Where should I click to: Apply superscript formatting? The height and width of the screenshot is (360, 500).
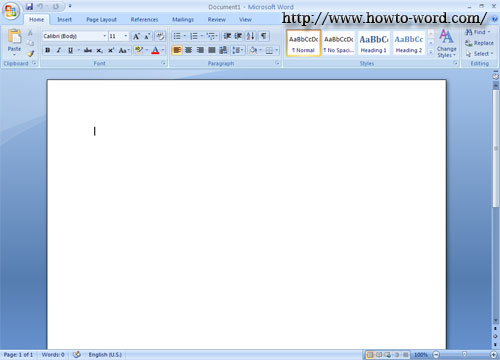coord(111,50)
